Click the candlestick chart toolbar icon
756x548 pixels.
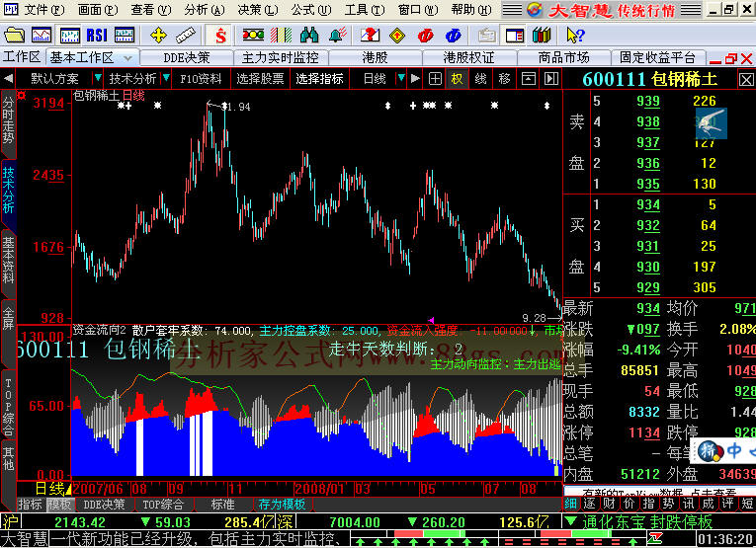coord(70,36)
